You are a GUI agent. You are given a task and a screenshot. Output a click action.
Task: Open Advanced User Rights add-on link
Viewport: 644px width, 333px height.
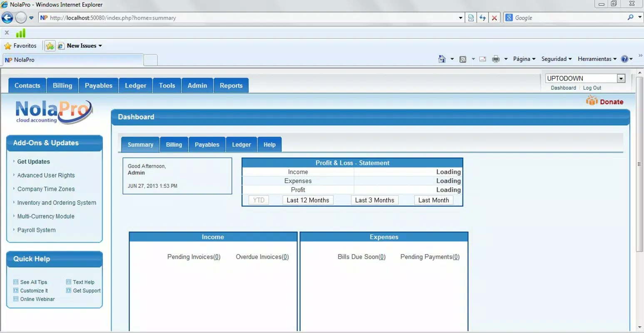pos(46,175)
